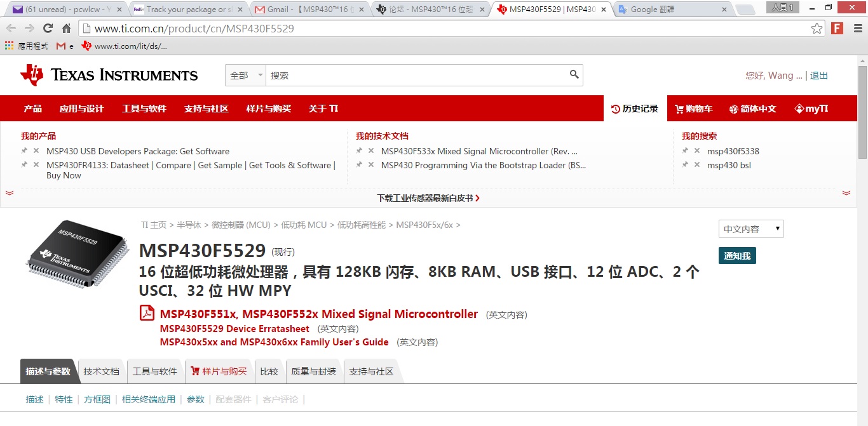868x426 pixels.
Task: Click the red F extension icon
Action: tap(837, 29)
